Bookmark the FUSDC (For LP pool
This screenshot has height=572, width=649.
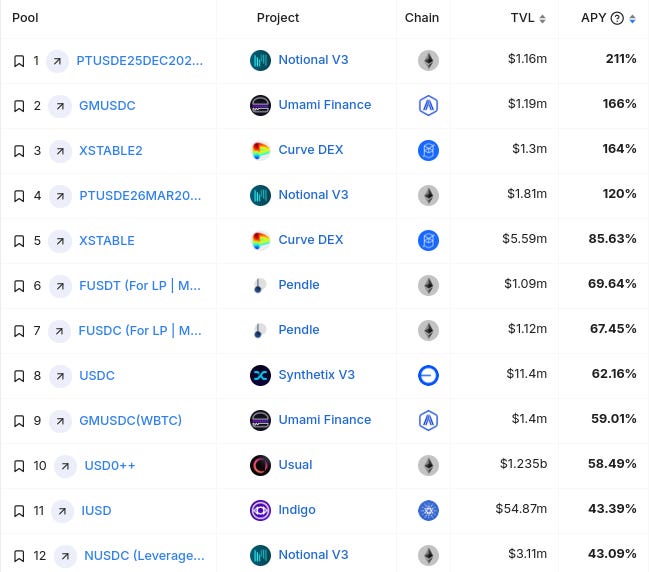click(19, 331)
